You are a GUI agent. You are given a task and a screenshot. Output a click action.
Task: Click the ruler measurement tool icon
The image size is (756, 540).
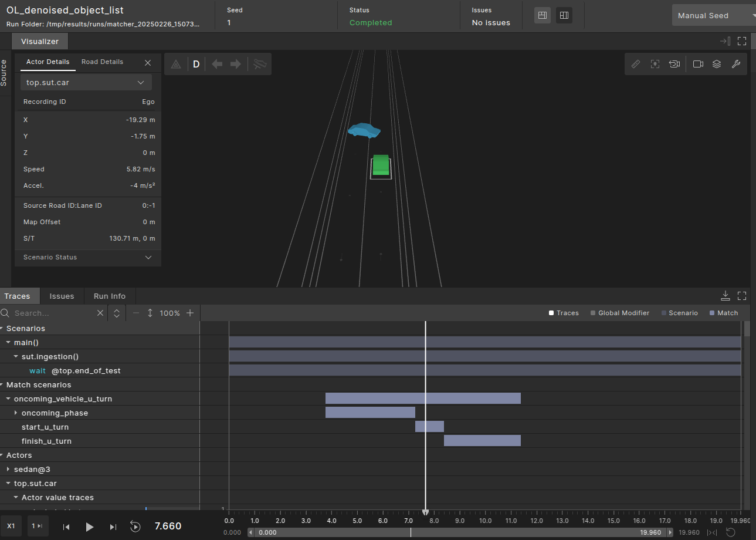pyautogui.click(x=636, y=64)
